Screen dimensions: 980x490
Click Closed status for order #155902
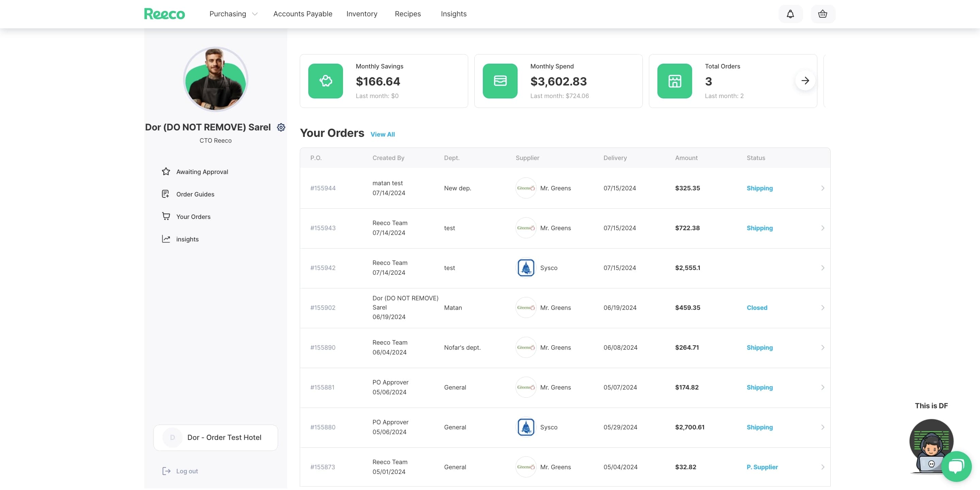[x=757, y=307]
